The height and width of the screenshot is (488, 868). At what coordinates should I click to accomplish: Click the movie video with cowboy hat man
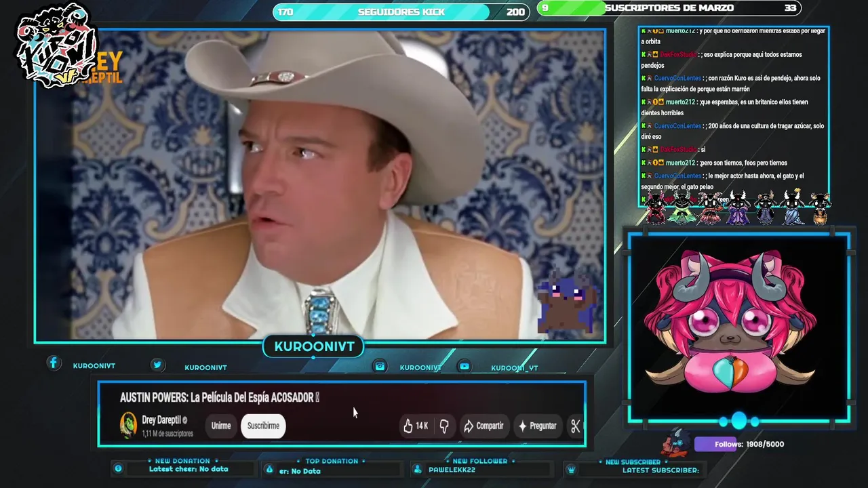[319, 185]
